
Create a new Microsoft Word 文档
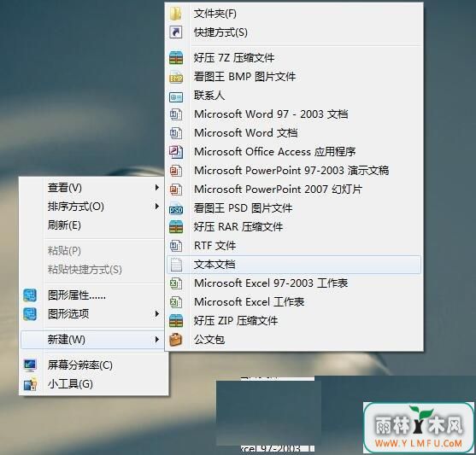point(294,133)
